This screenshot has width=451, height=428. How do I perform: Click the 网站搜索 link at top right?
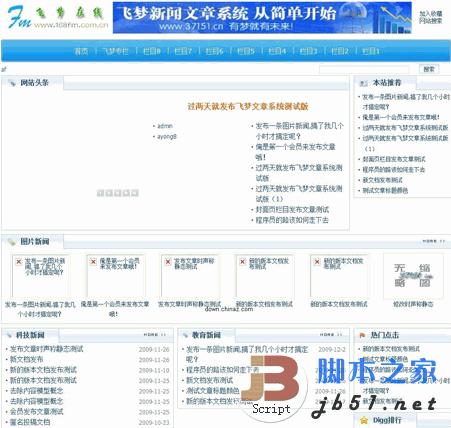pos(431,21)
